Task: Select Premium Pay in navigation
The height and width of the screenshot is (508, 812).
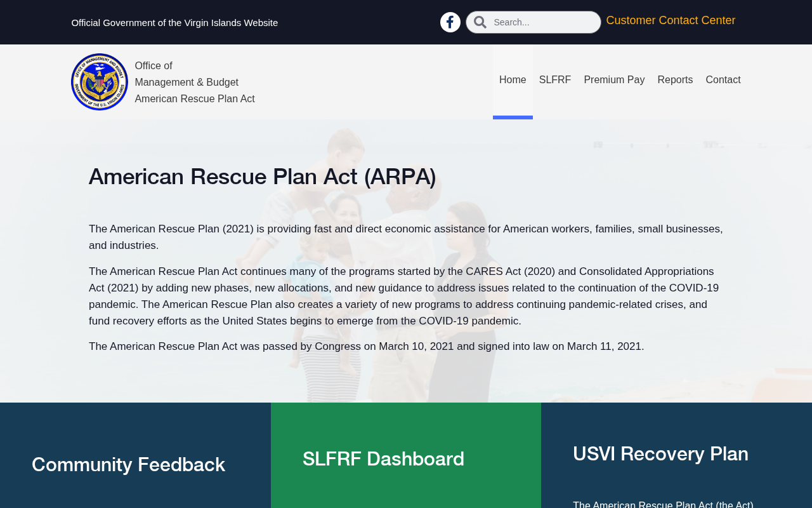Action: coord(614,80)
